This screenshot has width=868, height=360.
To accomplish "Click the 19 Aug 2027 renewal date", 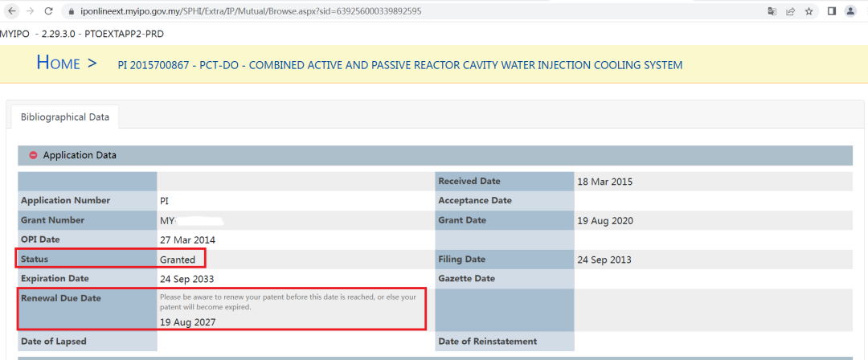I will pyautogui.click(x=187, y=321).
